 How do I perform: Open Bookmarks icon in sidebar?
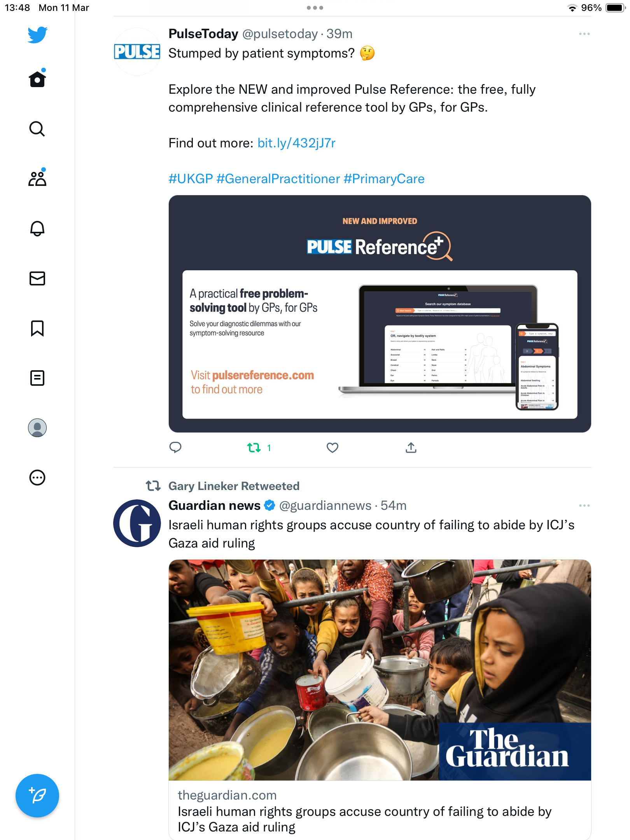coord(37,328)
